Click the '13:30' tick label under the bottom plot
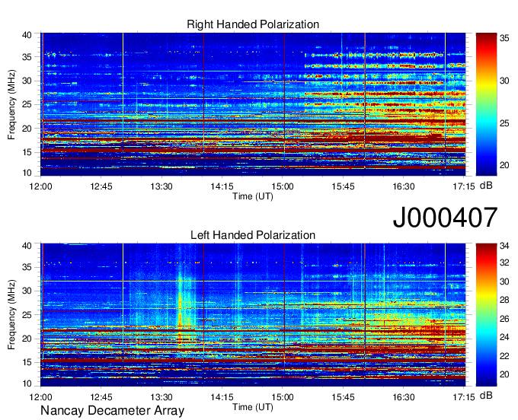The width and height of the screenshot is (518, 420). pyautogui.click(x=161, y=397)
